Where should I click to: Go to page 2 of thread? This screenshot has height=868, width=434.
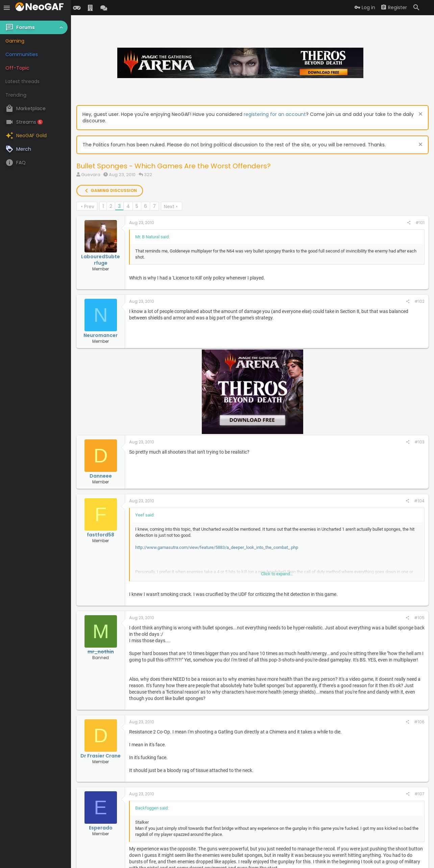point(111,206)
